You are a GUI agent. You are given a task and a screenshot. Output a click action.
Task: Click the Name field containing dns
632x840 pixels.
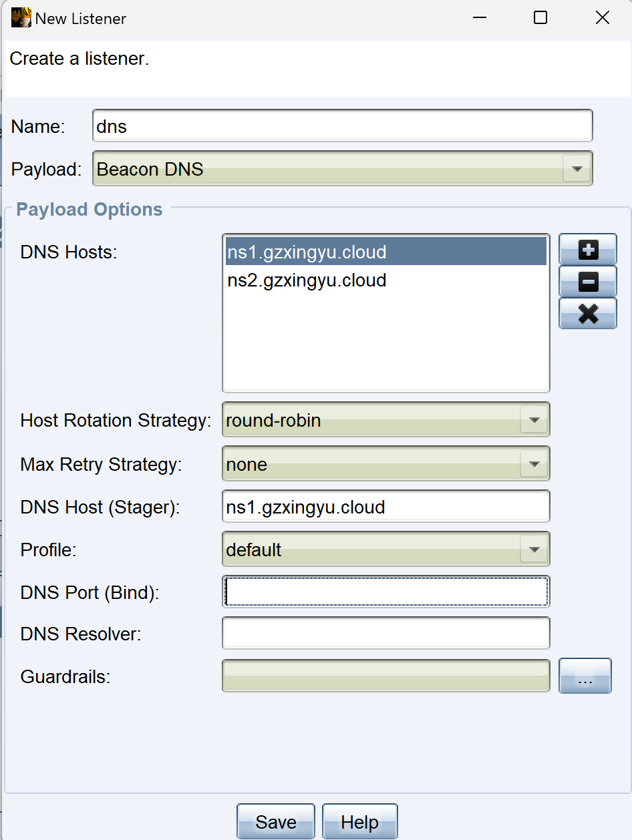coord(342,126)
